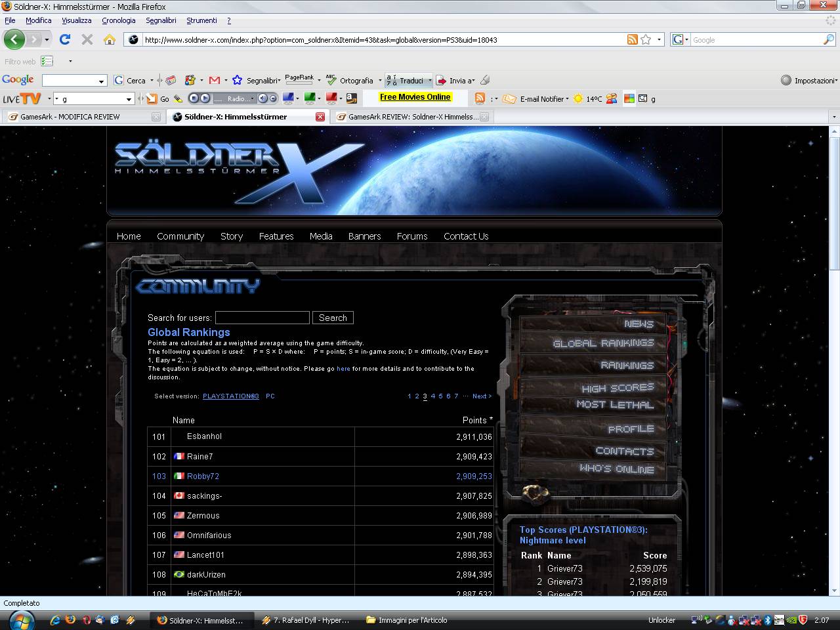Open the address bar history dropdown
This screenshot has height=630, width=840.
pos(659,39)
